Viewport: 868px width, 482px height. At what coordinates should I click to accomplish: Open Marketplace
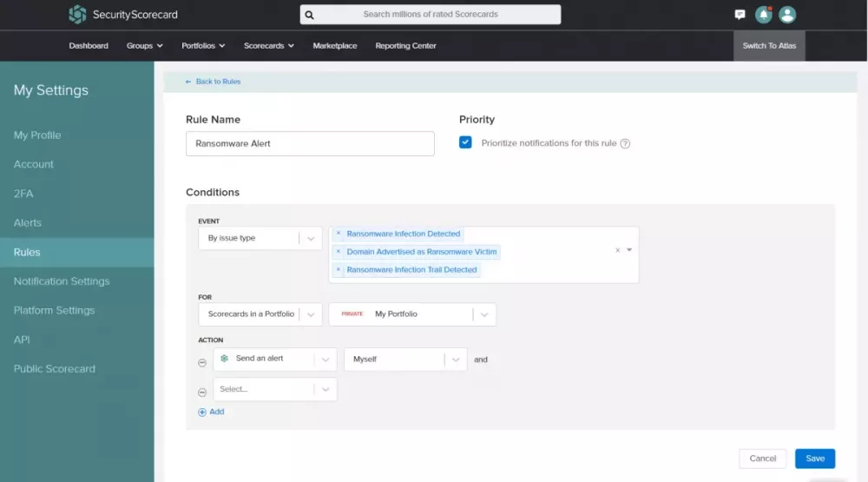(x=335, y=46)
